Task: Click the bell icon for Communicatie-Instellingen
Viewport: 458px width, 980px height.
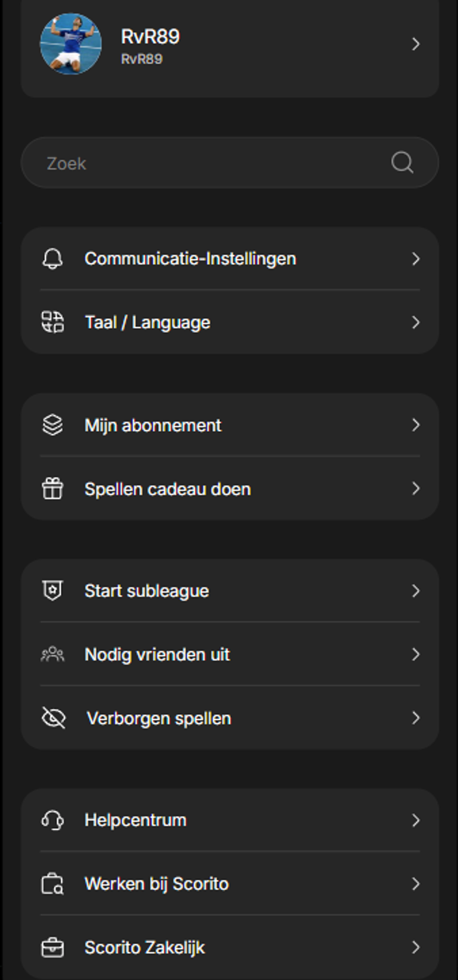Action: pyautogui.click(x=53, y=258)
